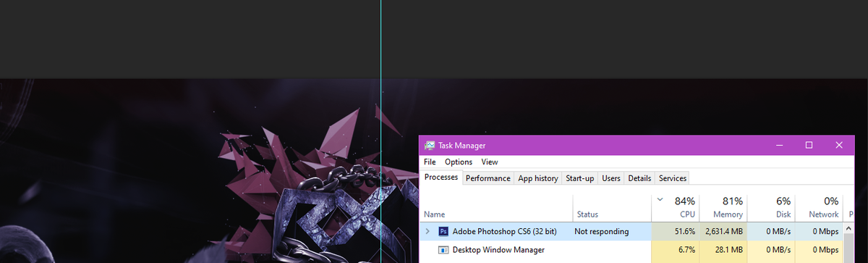Screen dimensions: 868x263
Task: Switch to the Users tab
Action: click(611, 178)
